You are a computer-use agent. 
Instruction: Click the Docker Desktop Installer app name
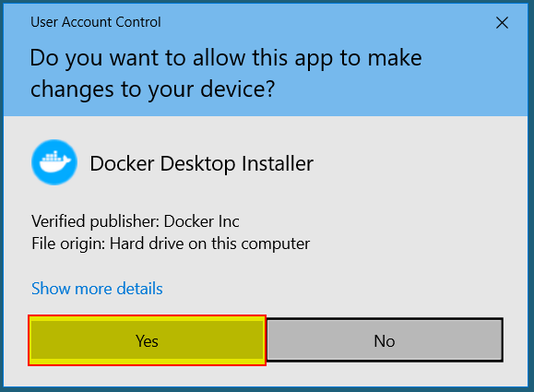pos(201,163)
